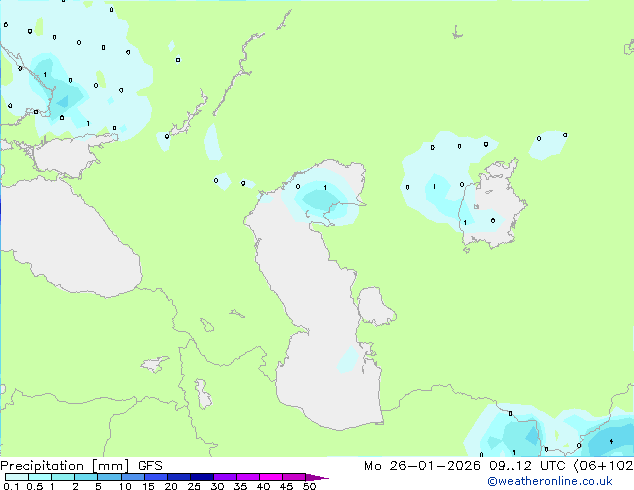634x490 pixels.
Task: Click the weatheronline.co.uk copyright link
Action: point(550,482)
